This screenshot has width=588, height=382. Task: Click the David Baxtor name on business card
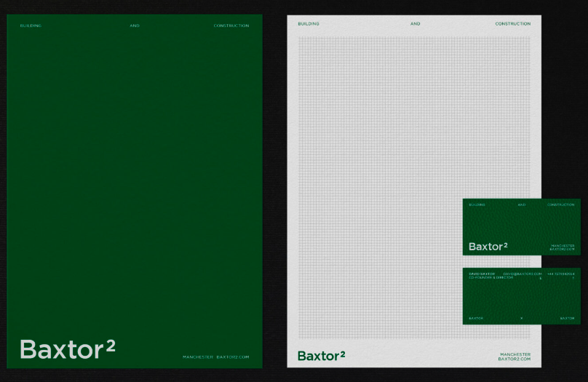482,274
